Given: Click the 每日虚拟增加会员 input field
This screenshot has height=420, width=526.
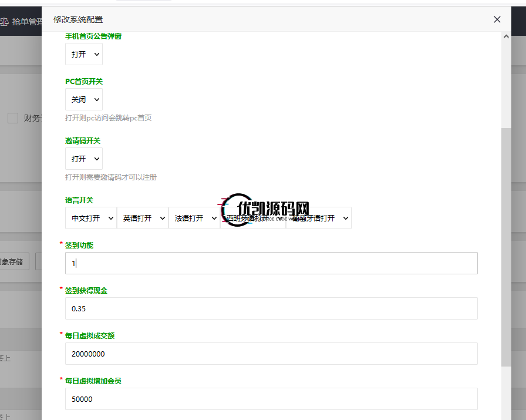Looking at the screenshot, I should point(271,399).
